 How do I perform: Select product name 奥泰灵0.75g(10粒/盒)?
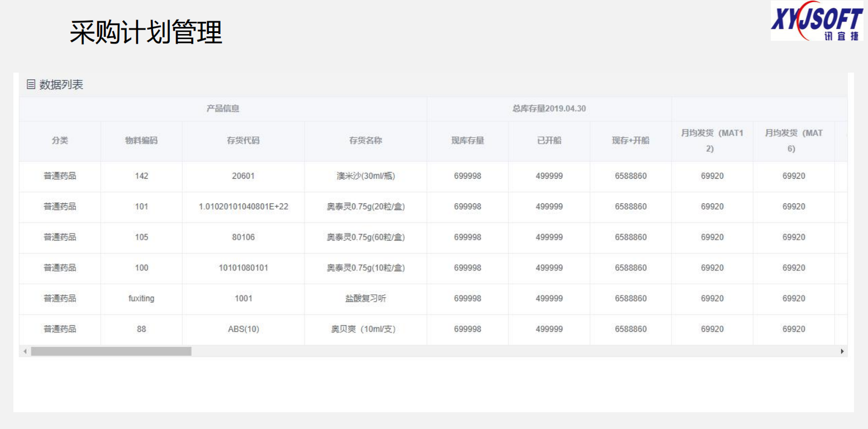pos(365,268)
